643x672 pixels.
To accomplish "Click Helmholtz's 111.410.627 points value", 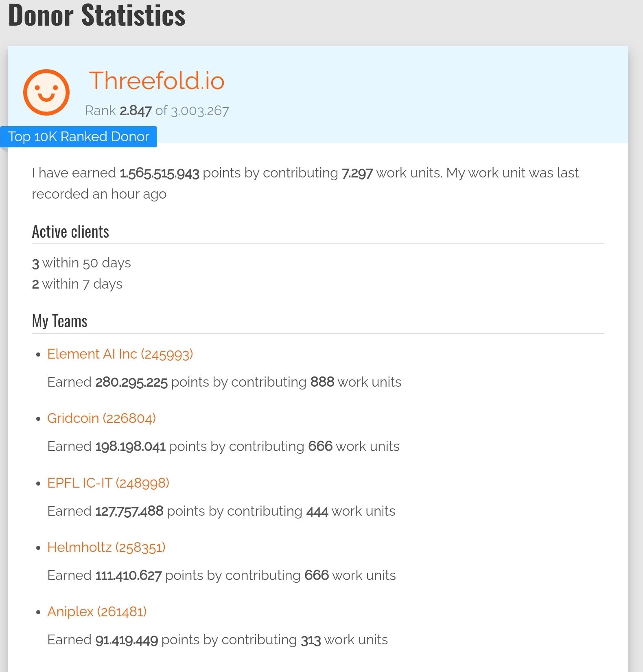I will tap(129, 576).
